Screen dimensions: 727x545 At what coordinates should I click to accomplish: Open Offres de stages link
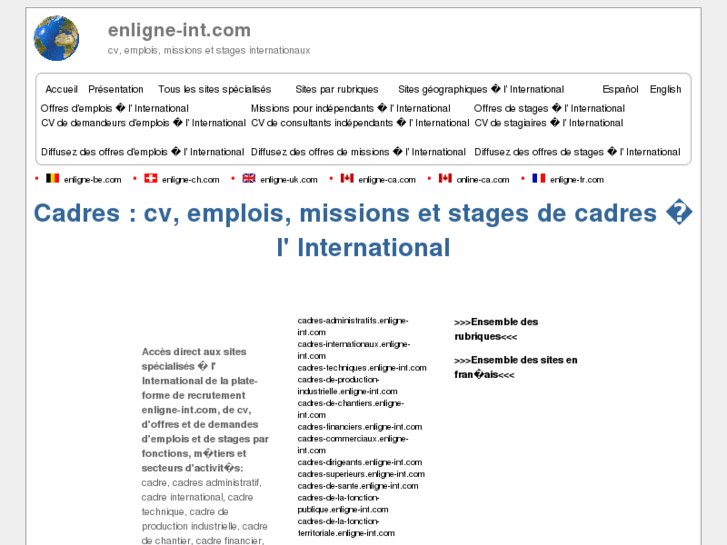[x=549, y=109]
